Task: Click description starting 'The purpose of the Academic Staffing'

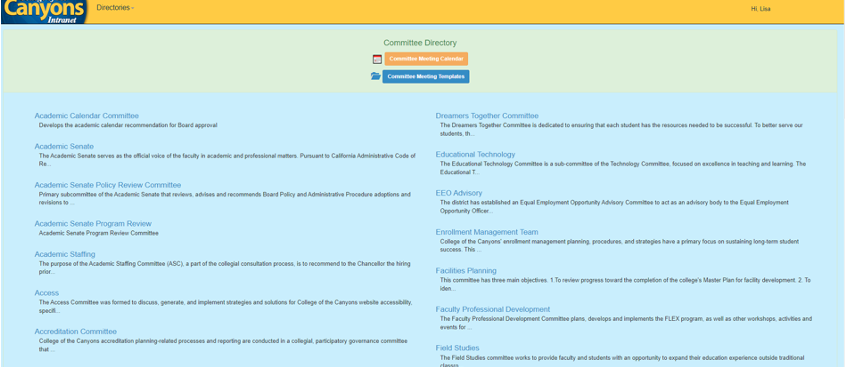Action: pos(225,268)
